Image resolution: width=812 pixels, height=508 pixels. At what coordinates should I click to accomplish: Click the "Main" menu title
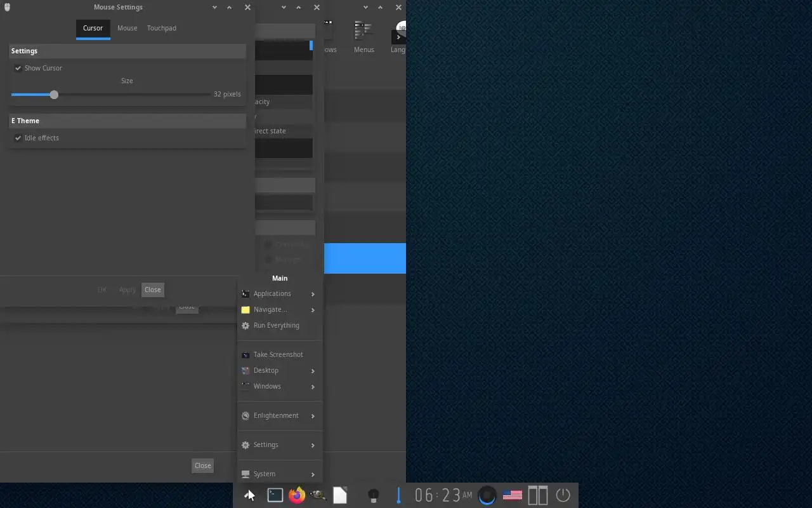280,278
